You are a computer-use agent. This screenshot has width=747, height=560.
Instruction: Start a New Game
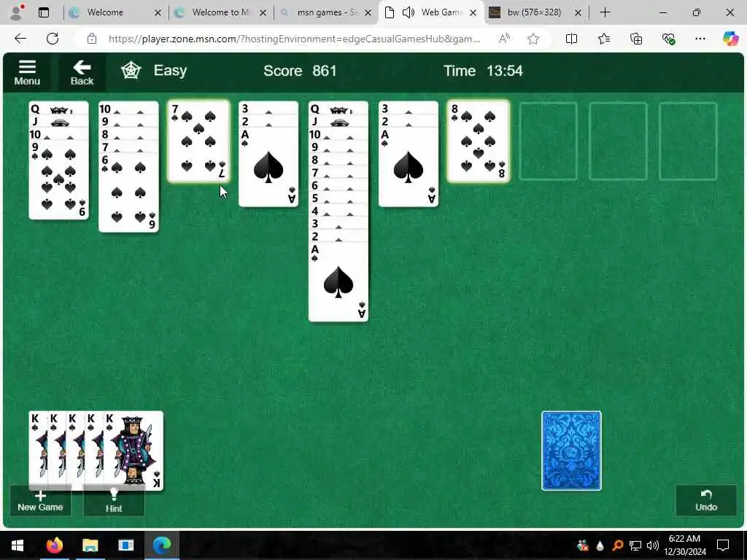(x=41, y=501)
